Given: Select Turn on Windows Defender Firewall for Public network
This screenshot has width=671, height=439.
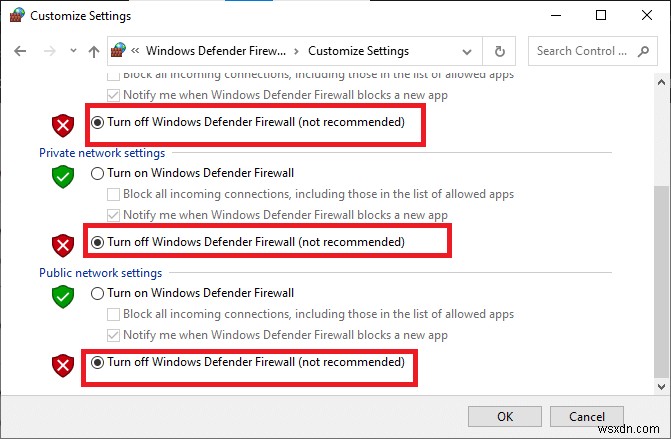Looking at the screenshot, I should point(98,293).
